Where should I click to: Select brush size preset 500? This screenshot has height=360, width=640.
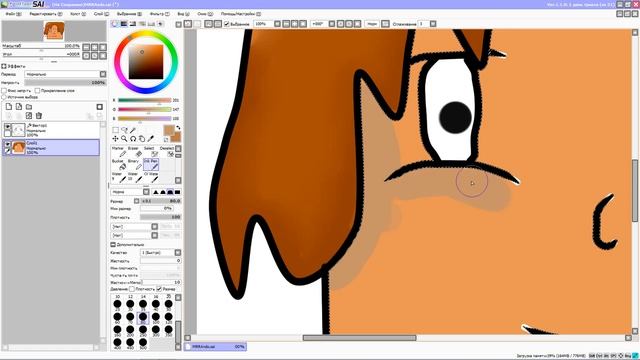click(x=143, y=343)
